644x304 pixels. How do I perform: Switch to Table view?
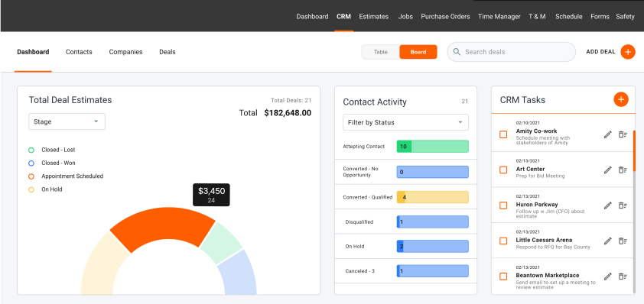coord(380,52)
